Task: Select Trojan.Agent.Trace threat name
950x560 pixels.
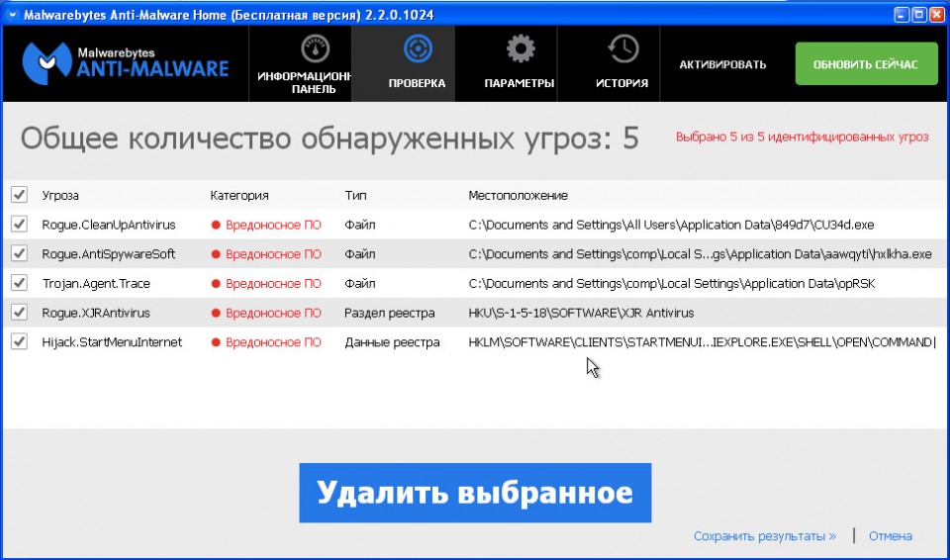Action: click(96, 283)
